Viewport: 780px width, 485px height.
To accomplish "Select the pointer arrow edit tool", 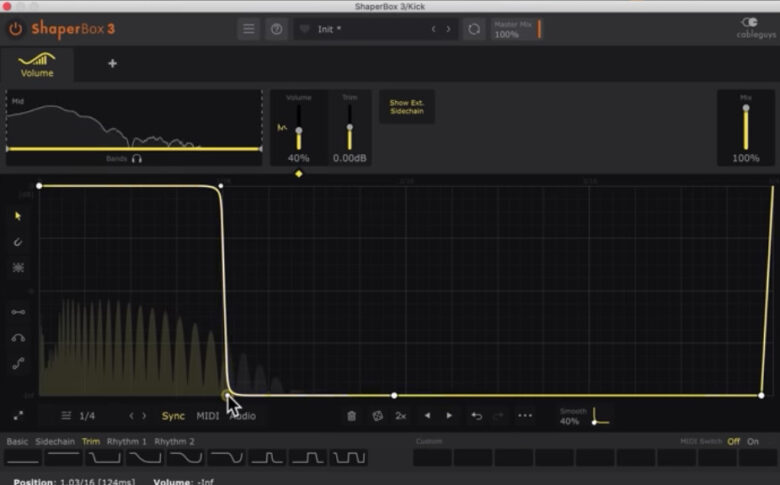I will tap(18, 216).
